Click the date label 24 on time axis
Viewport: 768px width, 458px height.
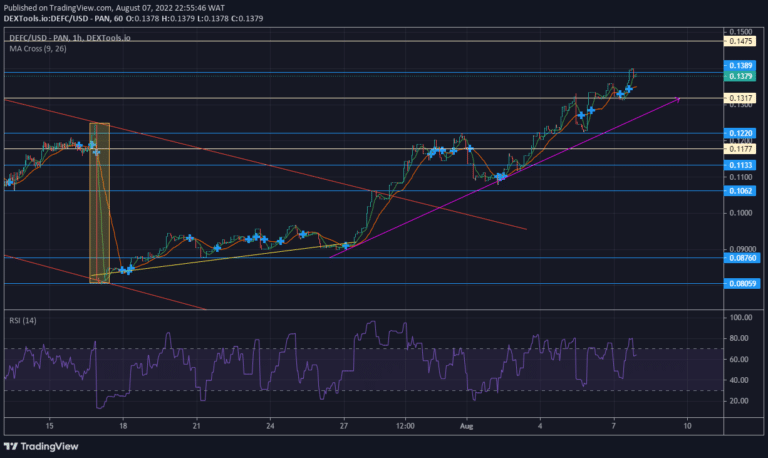[270, 426]
